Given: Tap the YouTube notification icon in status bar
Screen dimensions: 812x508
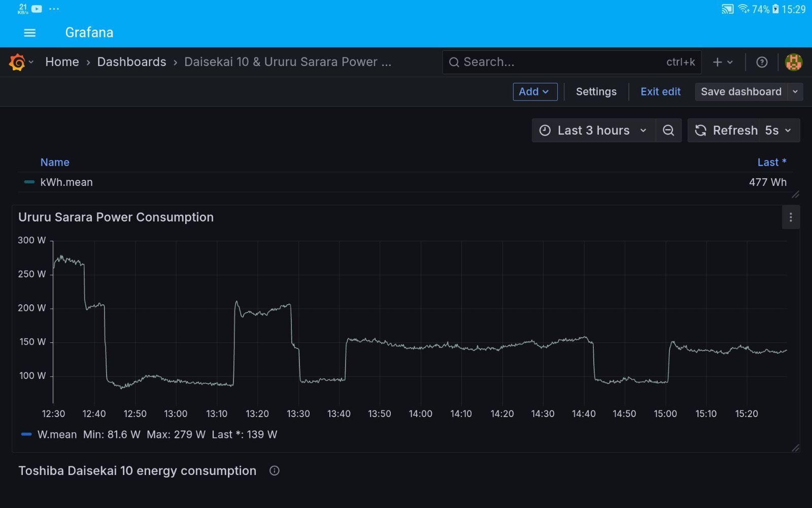Looking at the screenshot, I should point(37,9).
